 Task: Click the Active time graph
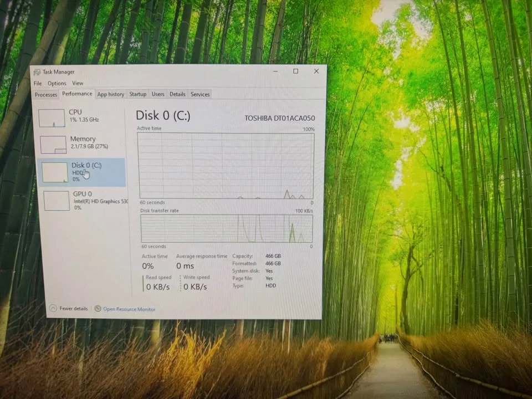(x=226, y=165)
